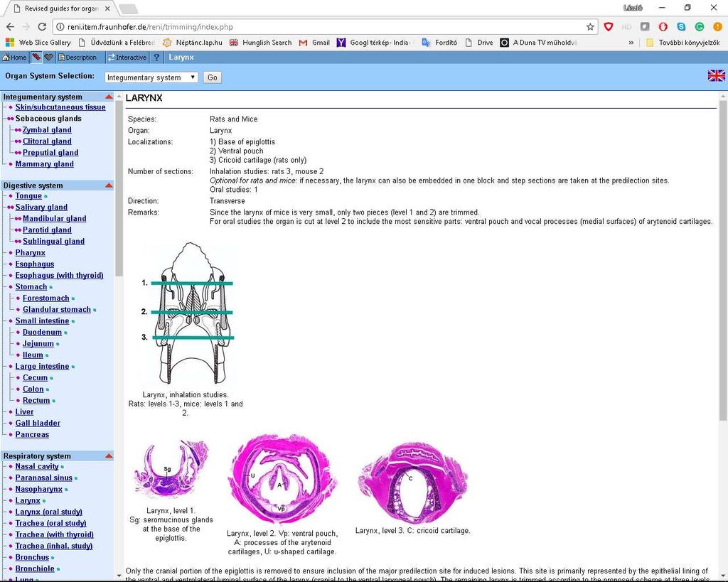Open the Néptánc.lap.hu bookmark
The height and width of the screenshot is (582, 728).
click(x=192, y=42)
